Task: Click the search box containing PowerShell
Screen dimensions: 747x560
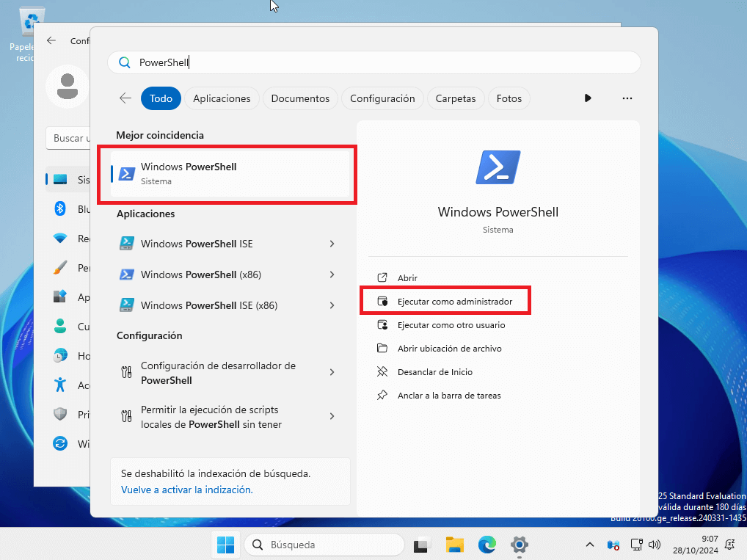Action: pyautogui.click(x=374, y=62)
